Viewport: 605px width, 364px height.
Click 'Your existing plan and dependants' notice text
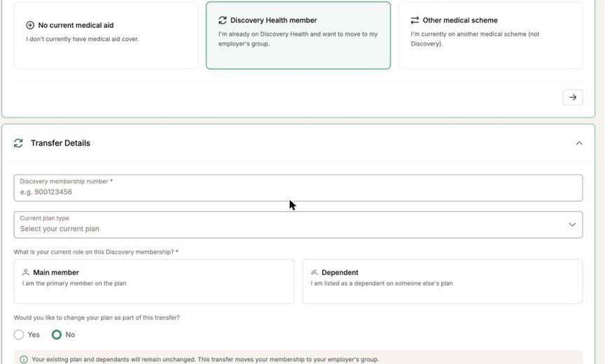205,359
